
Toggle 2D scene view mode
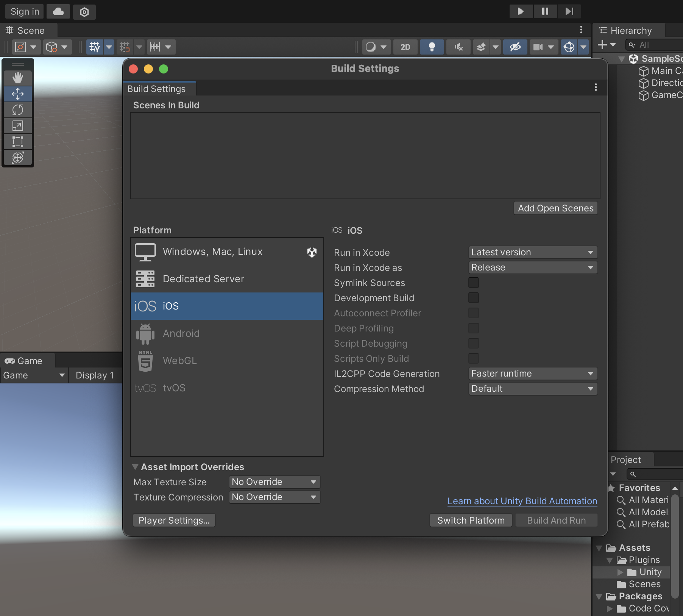click(x=405, y=47)
